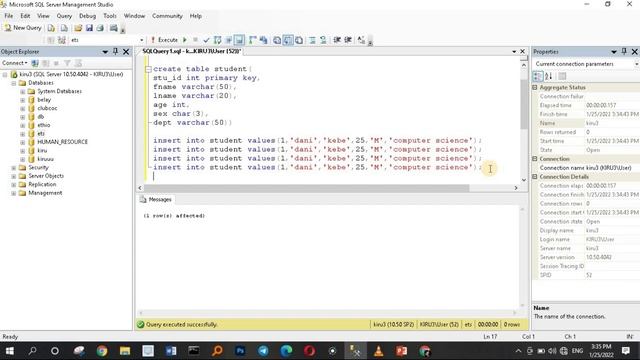Select the kiruuu database

[45, 159]
